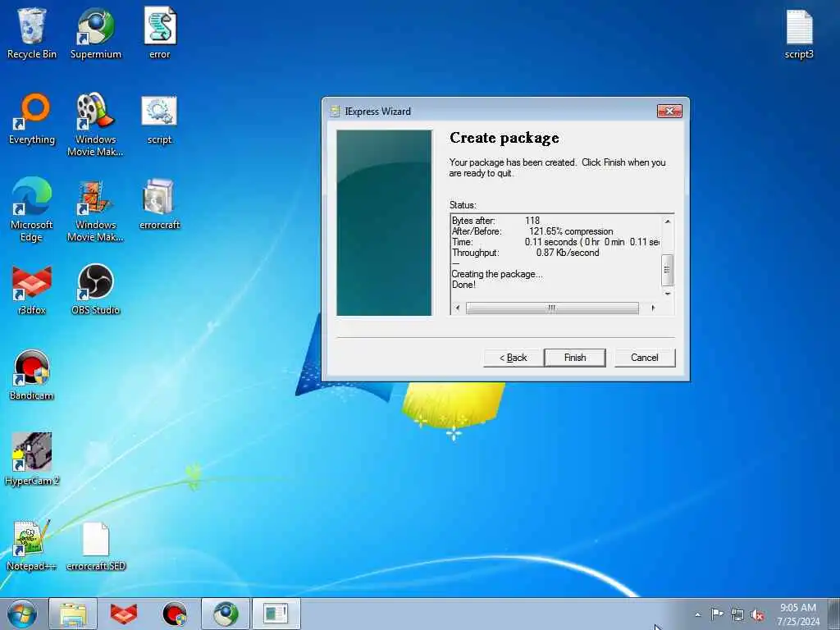Click the 'Bytes after:' status line
840x630 pixels.
(x=495, y=221)
